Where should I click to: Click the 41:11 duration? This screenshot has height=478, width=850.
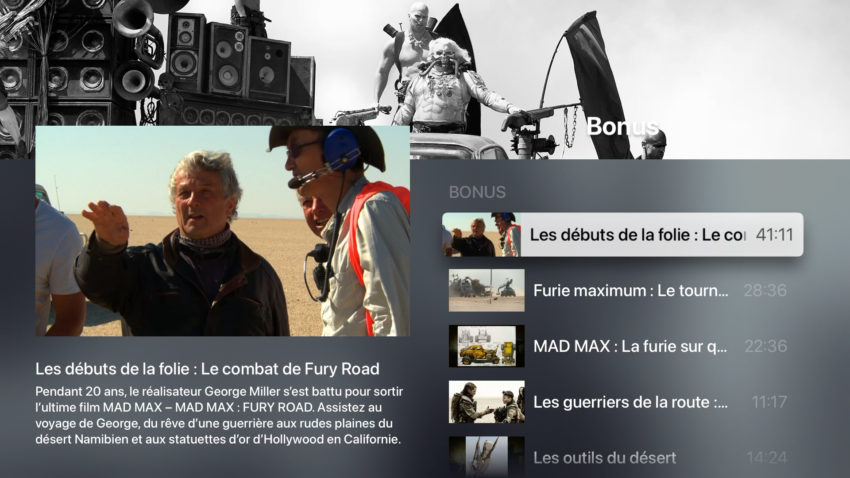click(774, 235)
